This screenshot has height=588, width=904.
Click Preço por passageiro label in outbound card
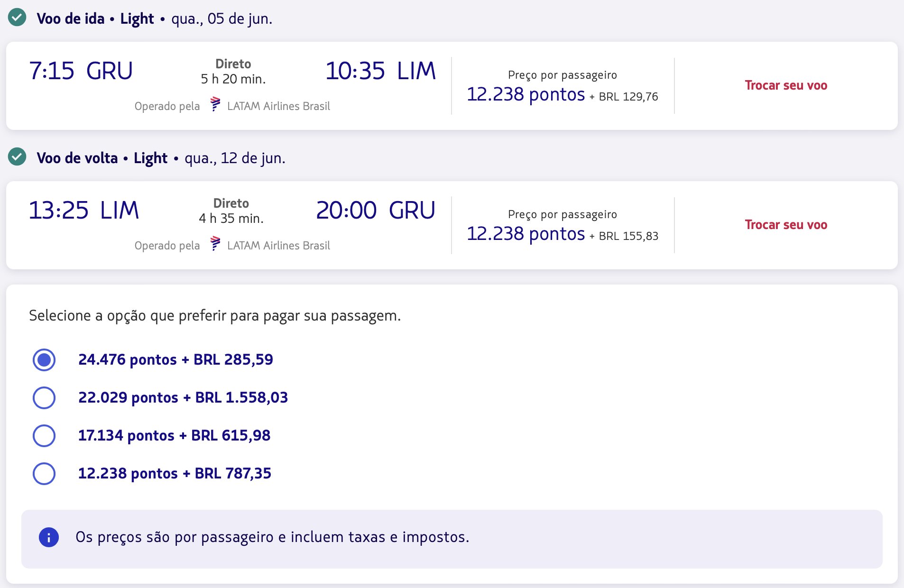(x=563, y=75)
